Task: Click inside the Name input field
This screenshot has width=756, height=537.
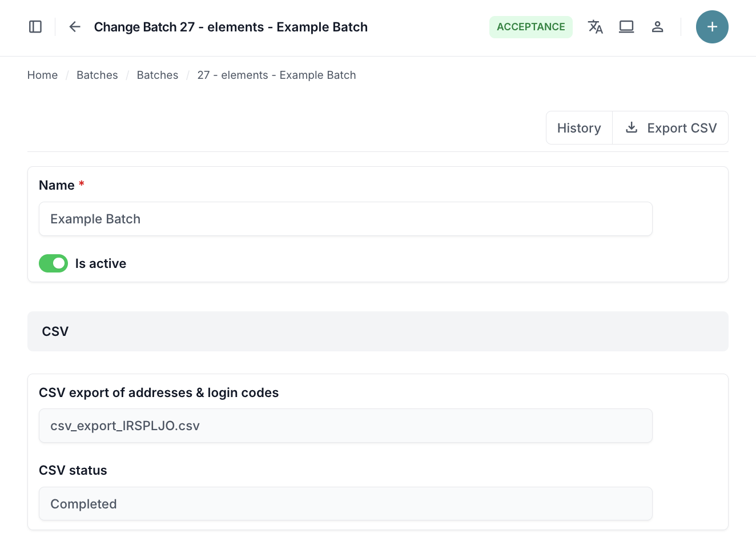Action: point(345,219)
